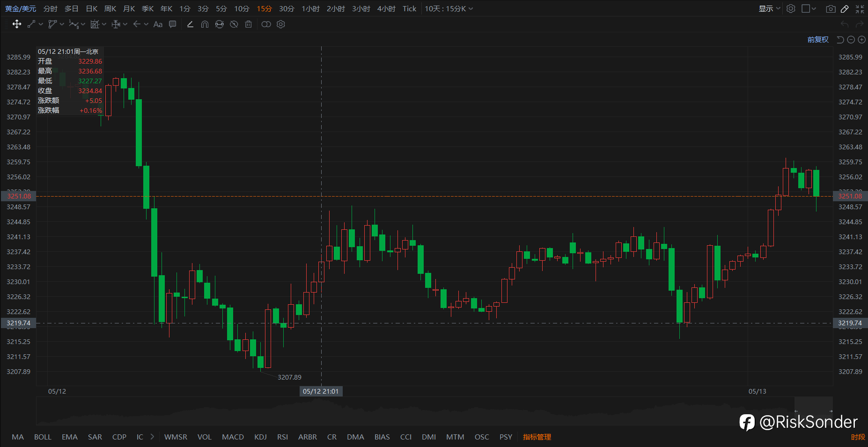Screen dimensions: 868x447
Task: Select the MACD indicator tab
Action: pos(233,437)
